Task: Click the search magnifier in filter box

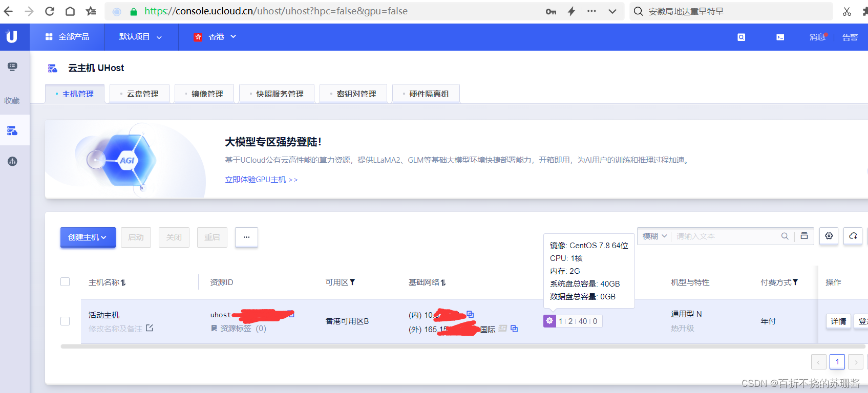Action: (785, 236)
